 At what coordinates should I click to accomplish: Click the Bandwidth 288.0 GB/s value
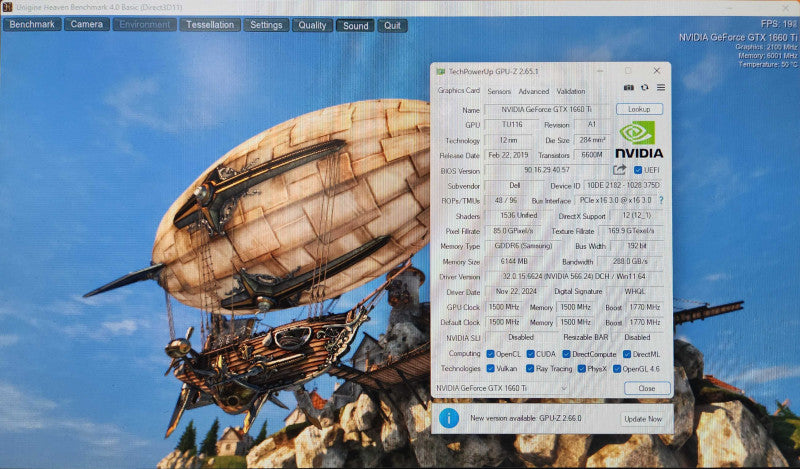tap(630, 261)
